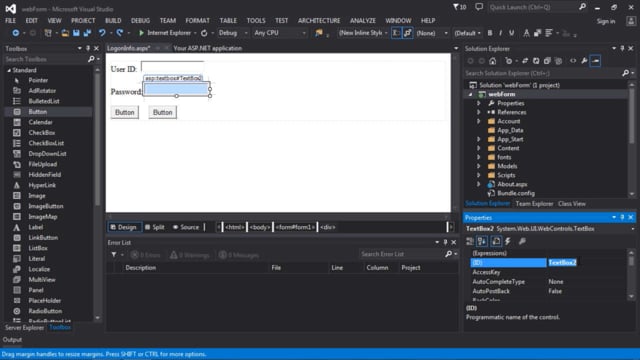Click the <body> breadcrumb tag
Viewport: 640px width, 360px height.
[260, 227]
